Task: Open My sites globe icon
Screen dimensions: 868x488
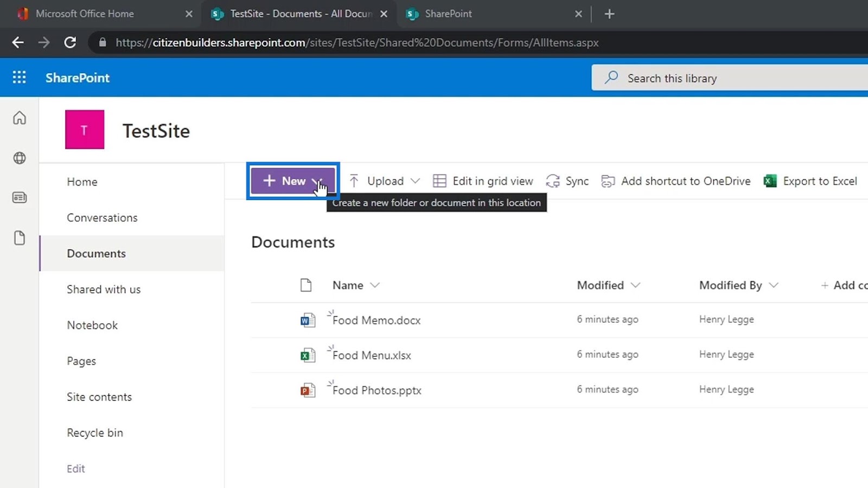Action: click(x=20, y=158)
